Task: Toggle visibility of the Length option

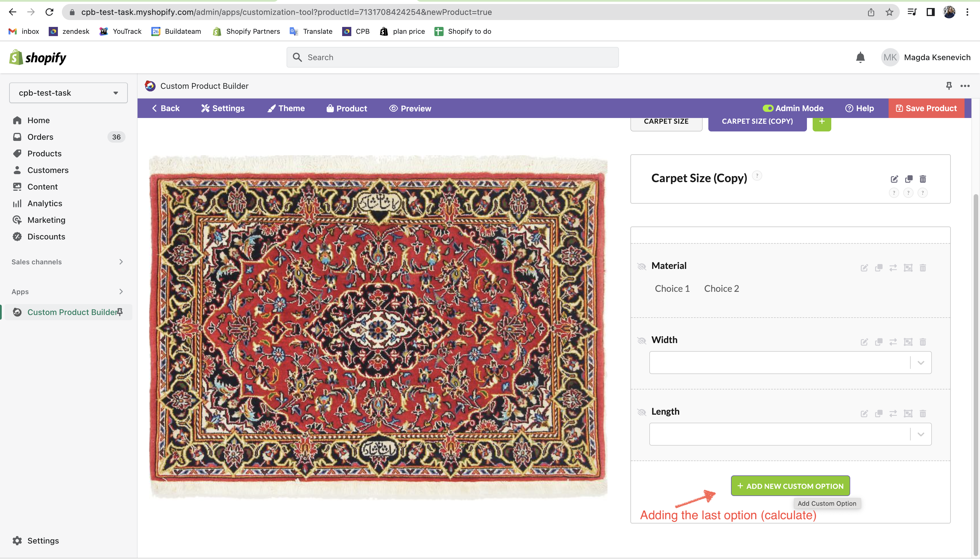Action: click(x=642, y=412)
